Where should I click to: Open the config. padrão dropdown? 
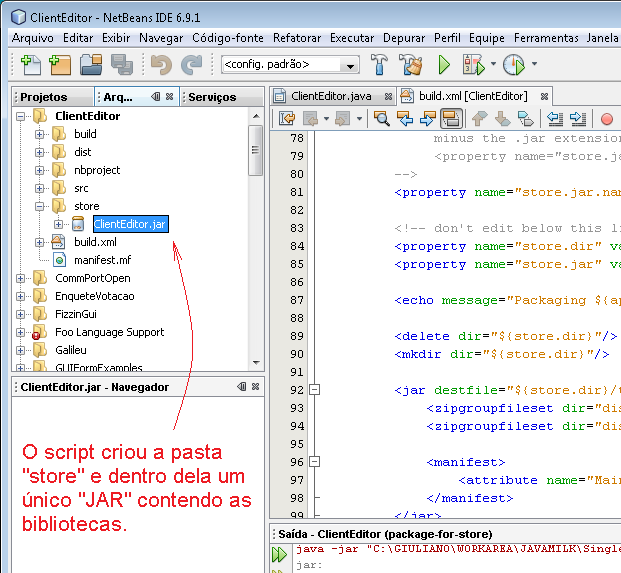[350, 66]
